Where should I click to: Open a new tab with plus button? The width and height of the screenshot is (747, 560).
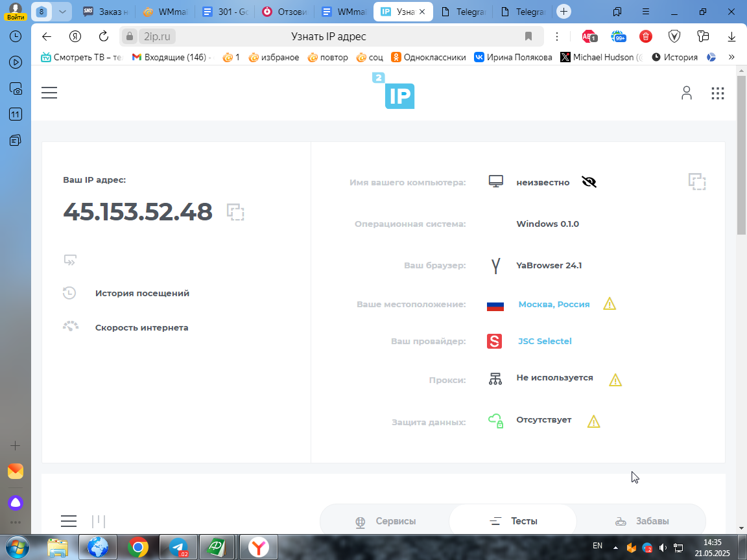[x=563, y=12]
